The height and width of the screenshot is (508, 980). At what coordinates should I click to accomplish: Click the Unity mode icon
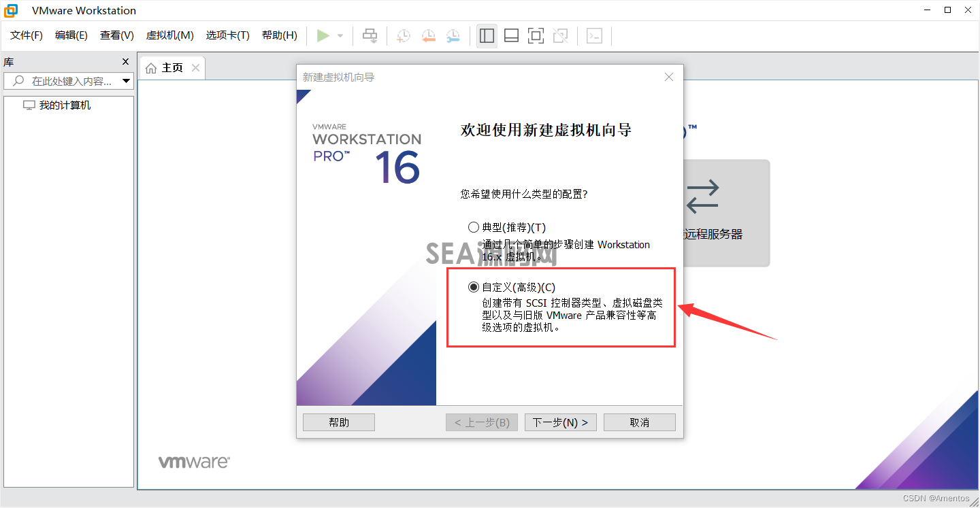560,35
